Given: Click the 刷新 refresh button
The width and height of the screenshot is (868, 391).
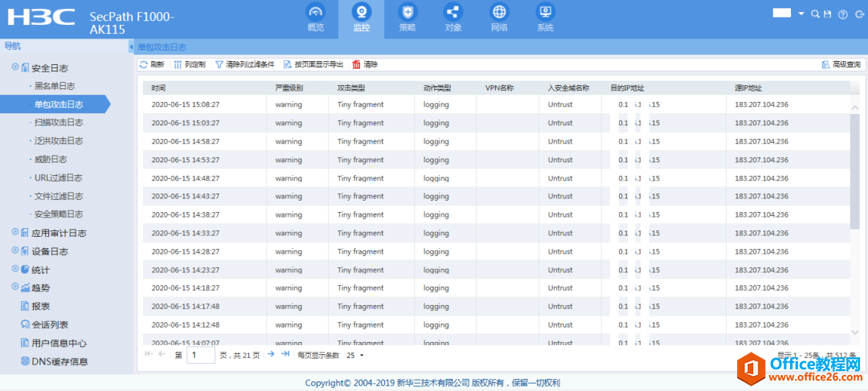Looking at the screenshot, I should pyautogui.click(x=152, y=65).
